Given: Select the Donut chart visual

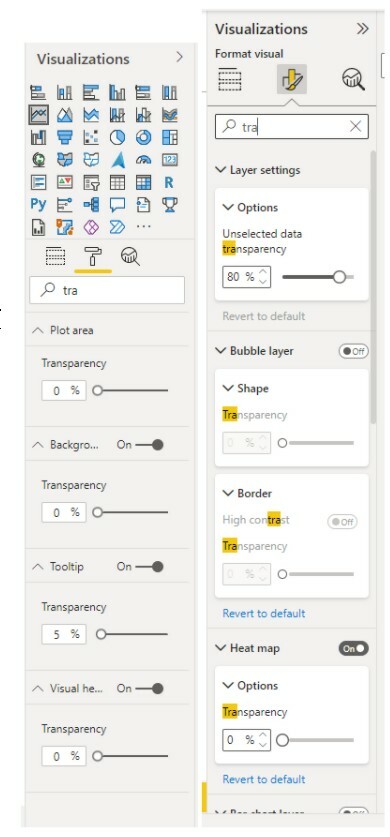Looking at the screenshot, I should coord(144,137).
